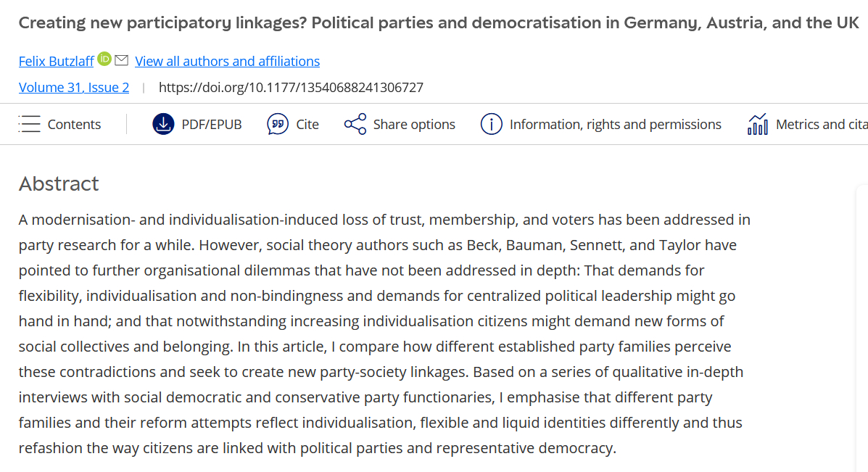Click the Metrics bar chart icon
Screen dimensions: 868x472
[758, 124]
